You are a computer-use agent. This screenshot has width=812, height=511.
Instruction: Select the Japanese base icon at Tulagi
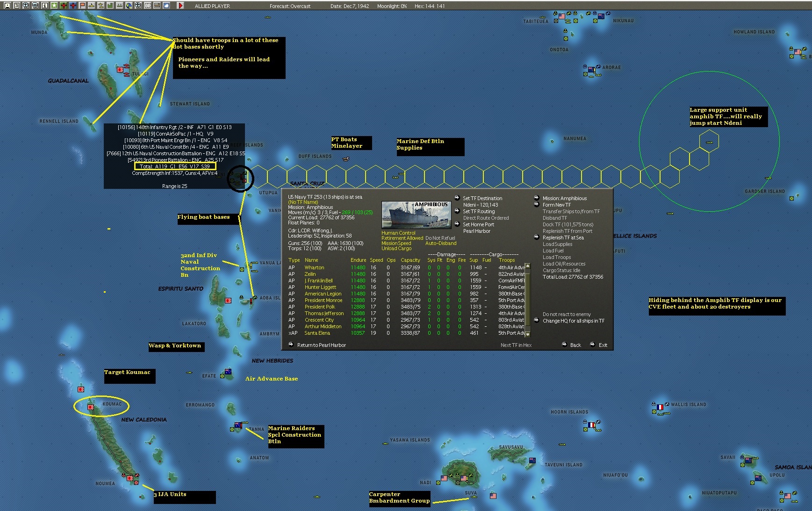121,70
